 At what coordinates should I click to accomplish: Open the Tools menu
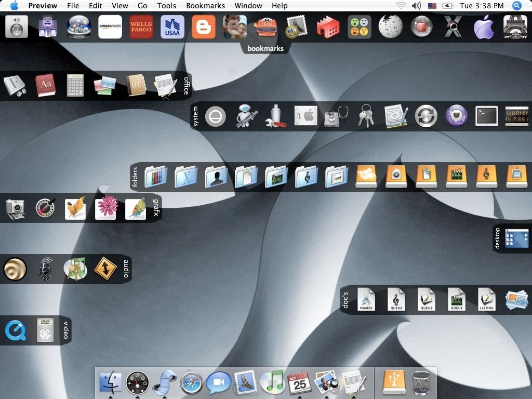pos(166,6)
